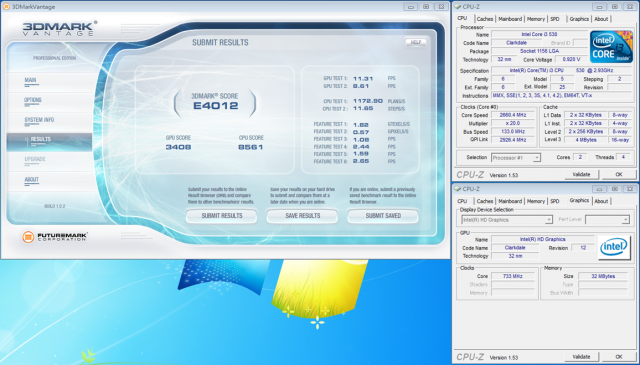Viewport: 640px width, 365px height.
Task: Switch to SPD tab in top CPU-Z window
Action: pyautogui.click(x=555, y=19)
